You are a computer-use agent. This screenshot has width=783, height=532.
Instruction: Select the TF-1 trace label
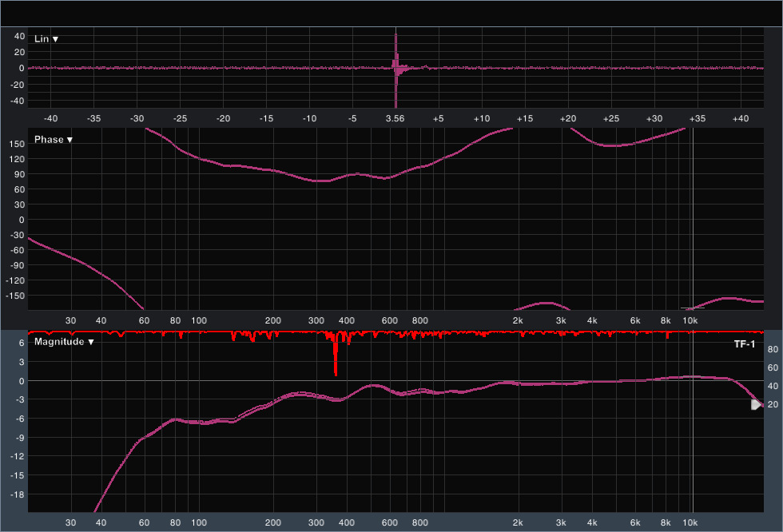pos(744,343)
